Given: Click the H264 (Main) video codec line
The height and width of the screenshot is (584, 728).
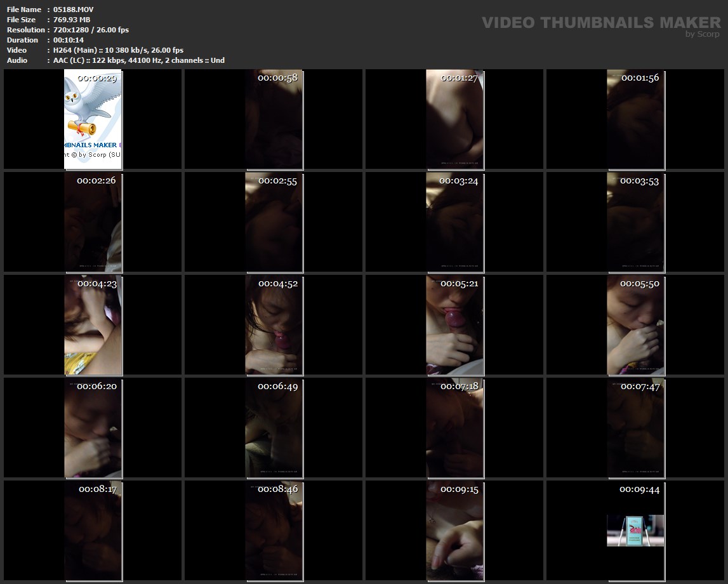Looking at the screenshot, I should (x=119, y=50).
